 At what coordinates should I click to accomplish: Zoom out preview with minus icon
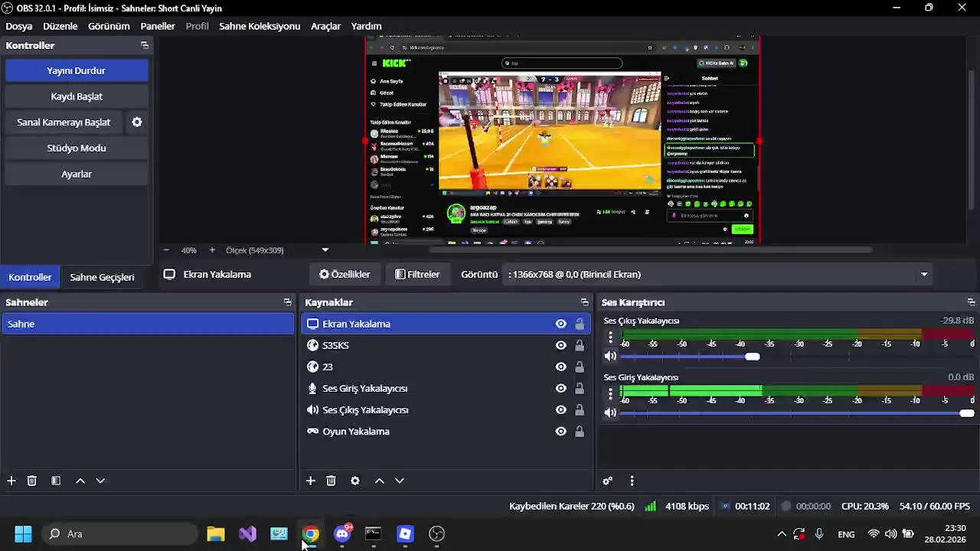(x=166, y=249)
